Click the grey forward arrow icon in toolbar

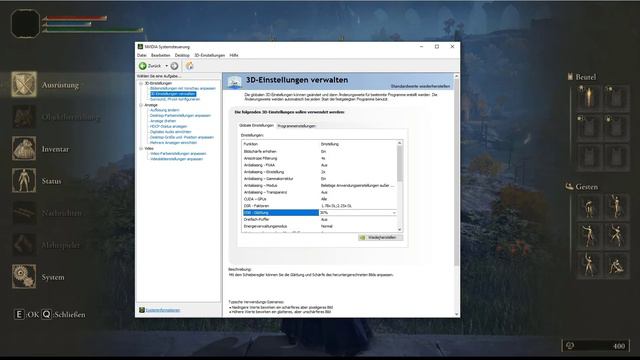pos(174,66)
